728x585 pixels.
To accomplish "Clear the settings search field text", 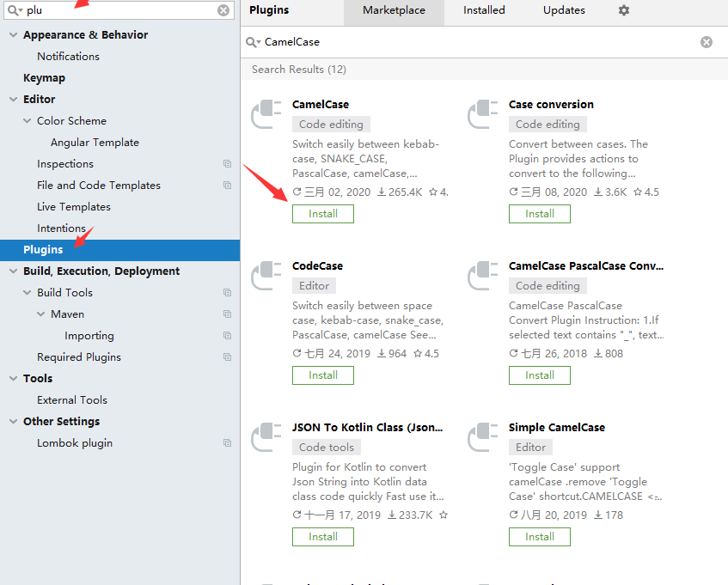I will pyautogui.click(x=223, y=10).
